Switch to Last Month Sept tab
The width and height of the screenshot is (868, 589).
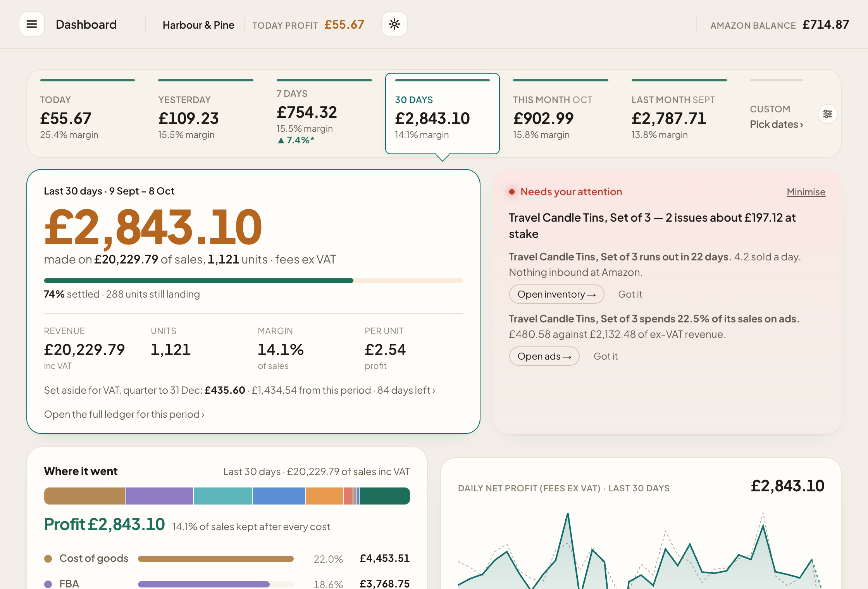pos(679,114)
